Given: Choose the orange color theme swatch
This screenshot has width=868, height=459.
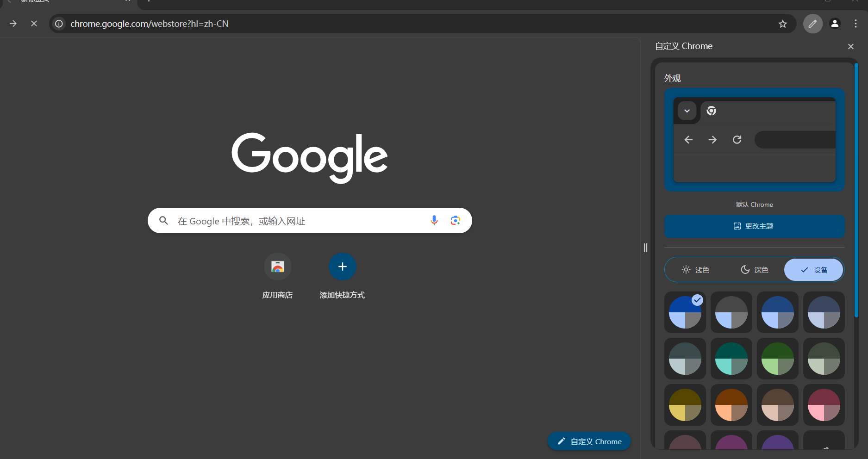Looking at the screenshot, I should [x=731, y=405].
